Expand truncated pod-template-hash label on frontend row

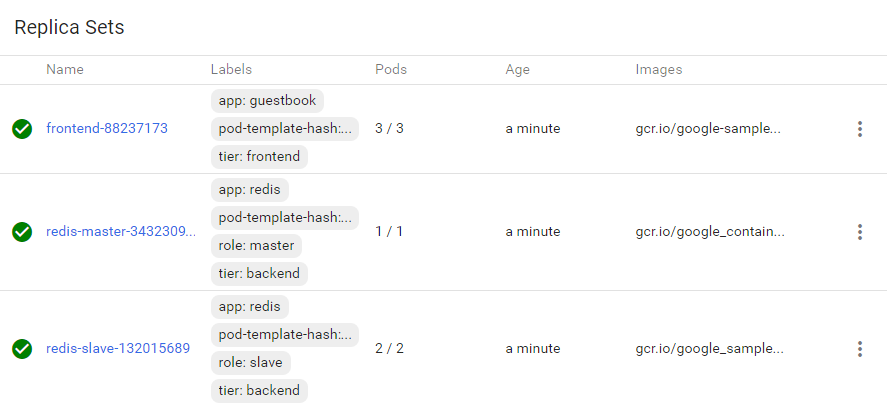pyautogui.click(x=284, y=129)
